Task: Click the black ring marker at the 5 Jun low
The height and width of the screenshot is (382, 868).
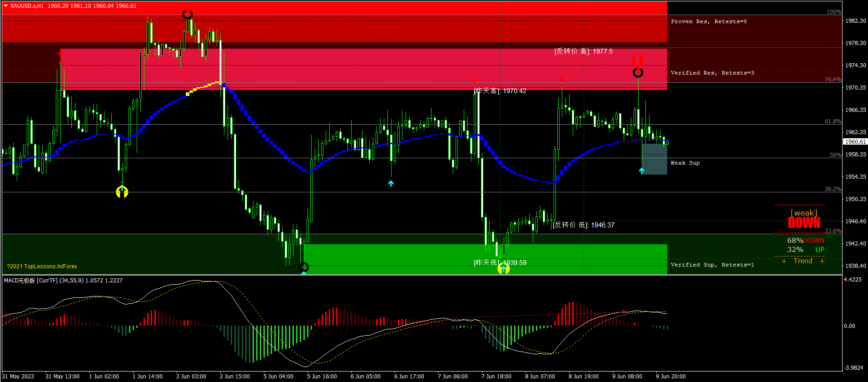Action: click(303, 267)
